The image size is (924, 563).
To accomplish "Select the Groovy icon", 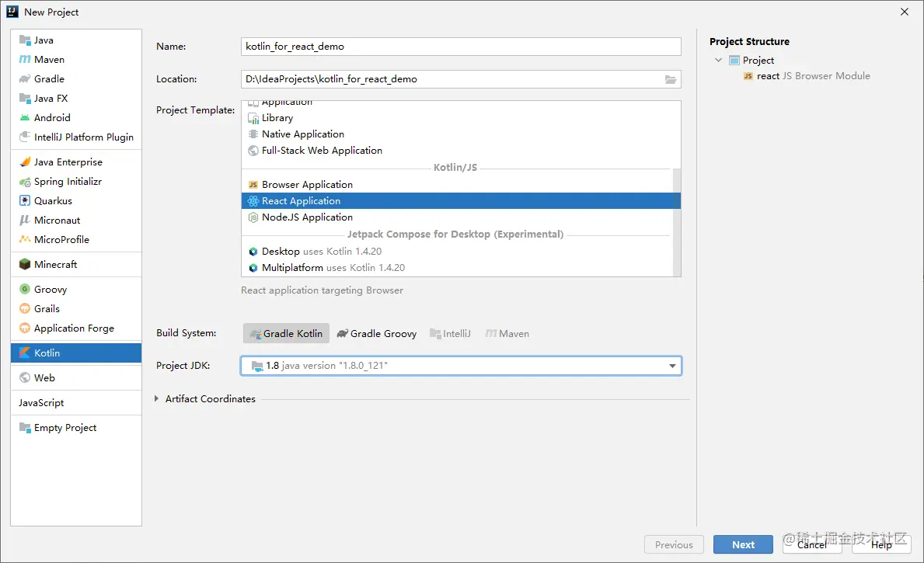I will [25, 289].
